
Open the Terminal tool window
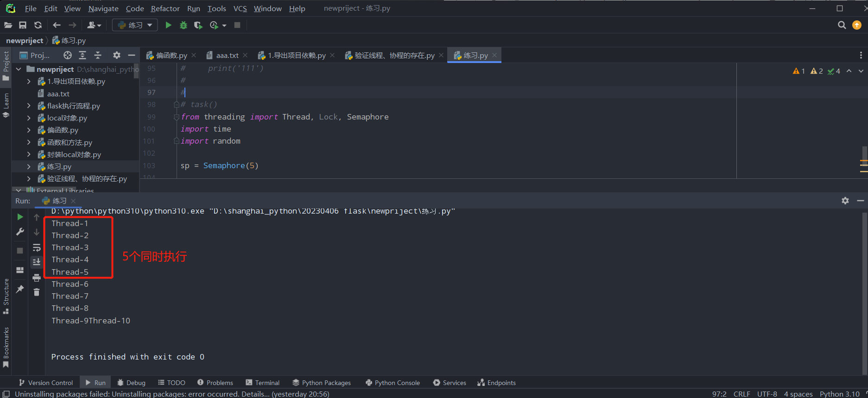pyautogui.click(x=262, y=383)
